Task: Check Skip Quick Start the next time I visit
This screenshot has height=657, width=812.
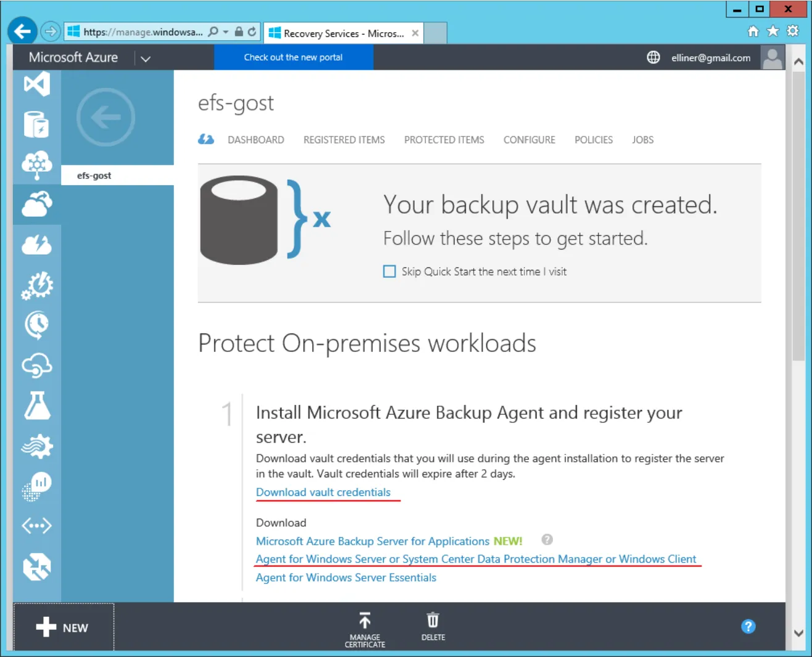Action: pyautogui.click(x=389, y=272)
